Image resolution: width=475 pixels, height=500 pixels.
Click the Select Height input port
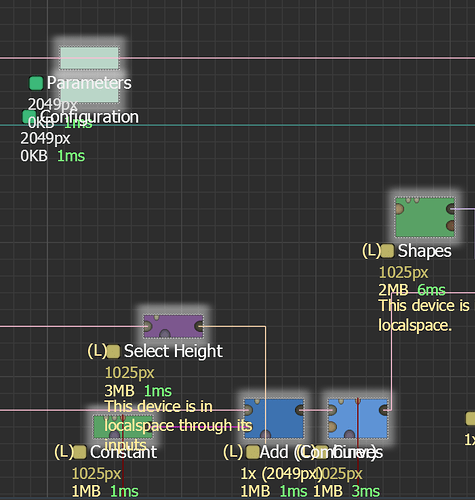click(148, 326)
